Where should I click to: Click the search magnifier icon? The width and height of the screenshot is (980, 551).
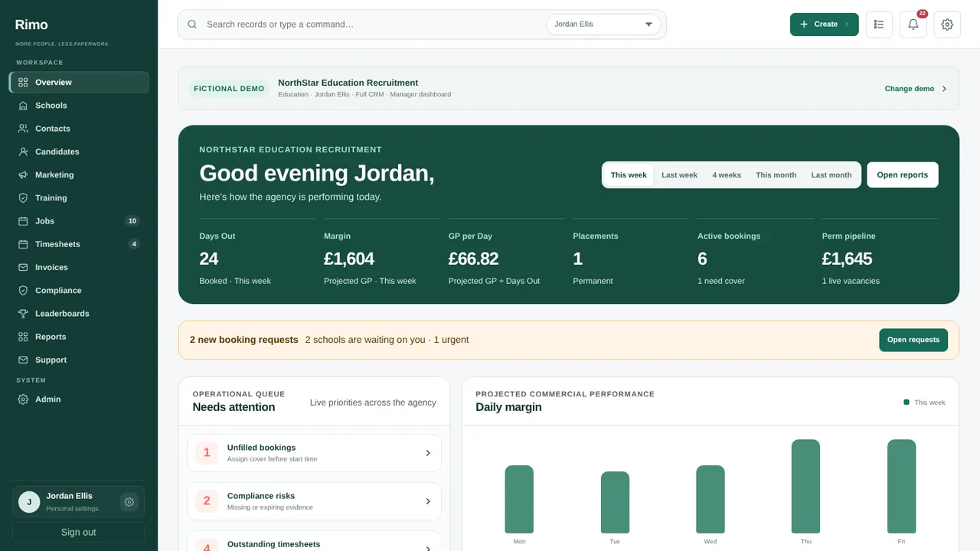(192, 24)
